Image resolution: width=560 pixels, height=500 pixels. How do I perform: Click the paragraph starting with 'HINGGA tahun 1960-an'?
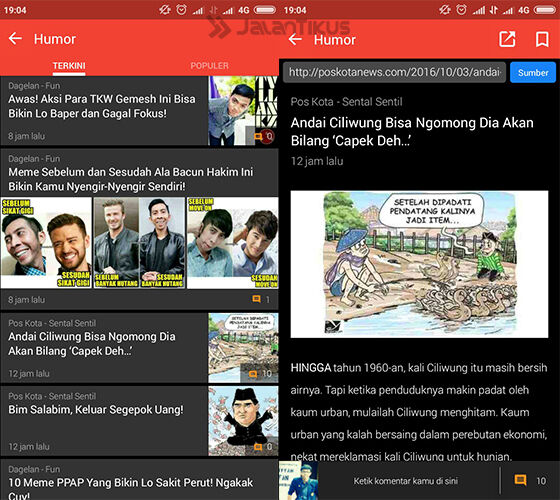pyautogui.click(x=419, y=412)
